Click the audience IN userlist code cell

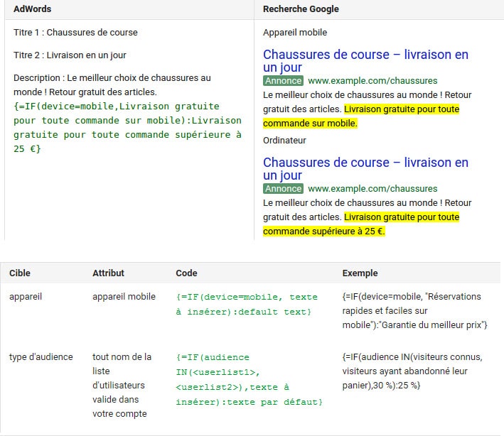(x=249, y=379)
